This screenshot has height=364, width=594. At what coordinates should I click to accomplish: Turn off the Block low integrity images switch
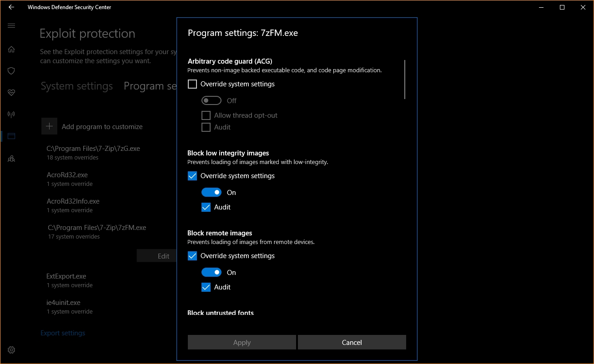coord(211,192)
